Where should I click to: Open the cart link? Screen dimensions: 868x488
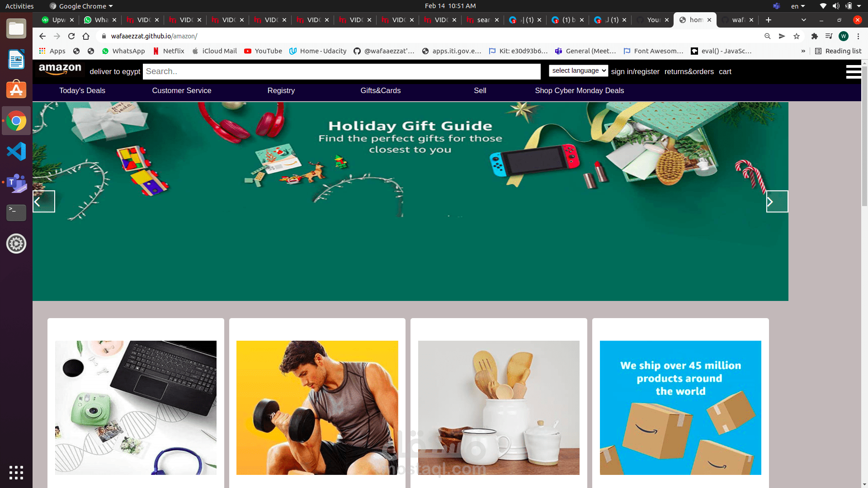coord(725,71)
